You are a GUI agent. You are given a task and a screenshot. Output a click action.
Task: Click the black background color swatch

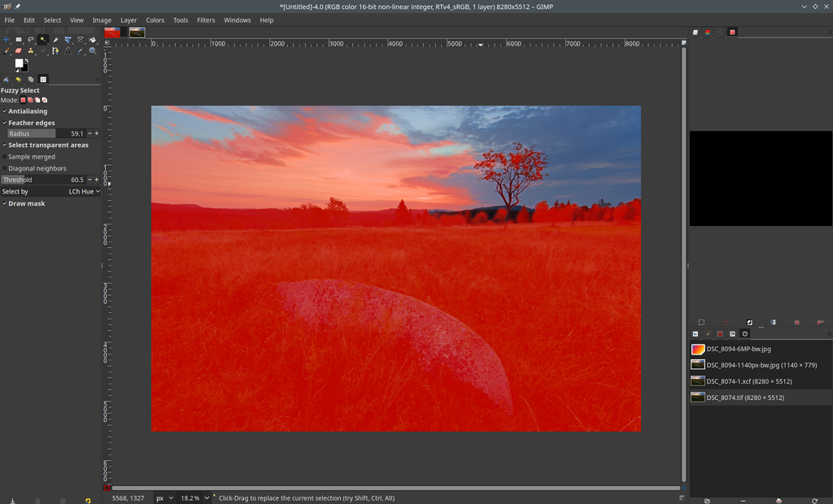24,67
